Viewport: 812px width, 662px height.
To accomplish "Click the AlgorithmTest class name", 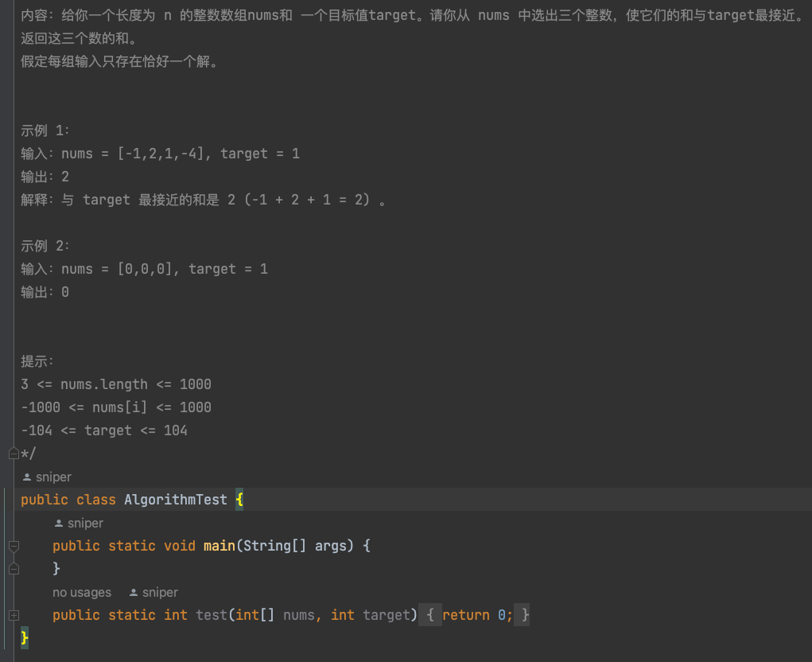I will point(175,500).
